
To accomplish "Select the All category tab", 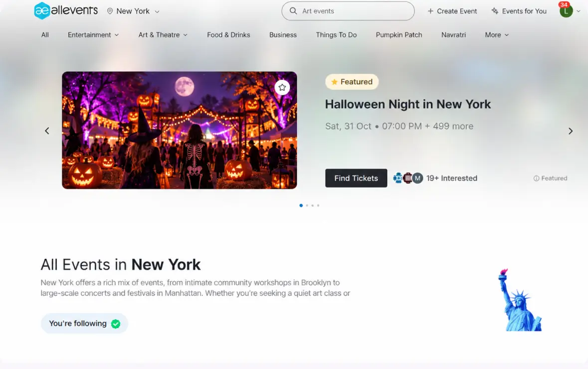I will [45, 35].
